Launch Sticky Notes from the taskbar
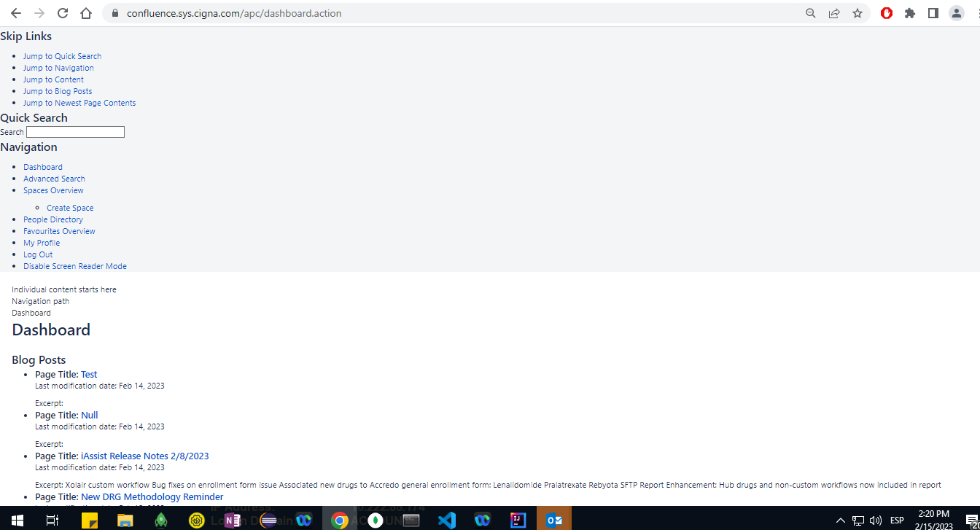The width and height of the screenshot is (980, 530). tap(90, 520)
